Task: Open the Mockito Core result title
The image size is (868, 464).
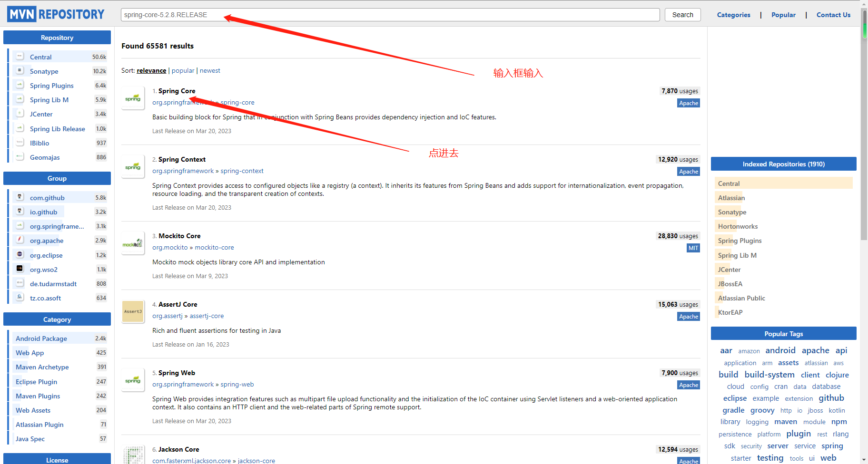Action: (x=179, y=236)
